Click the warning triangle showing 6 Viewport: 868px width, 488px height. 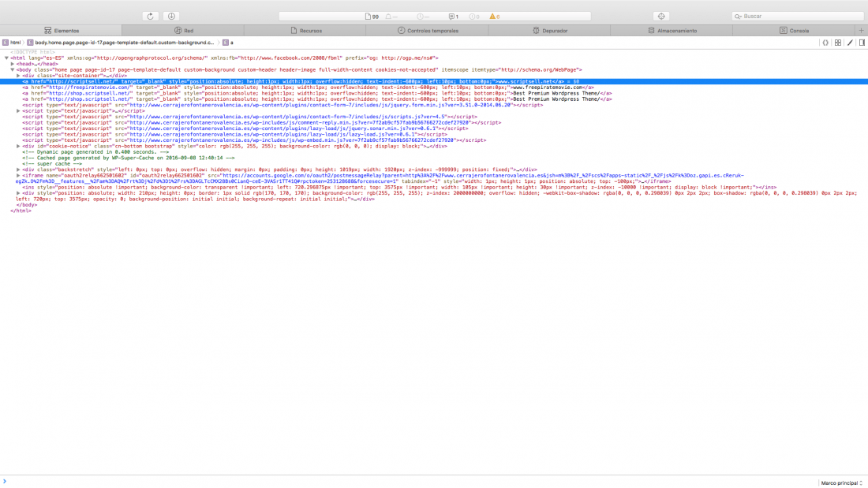(x=494, y=17)
